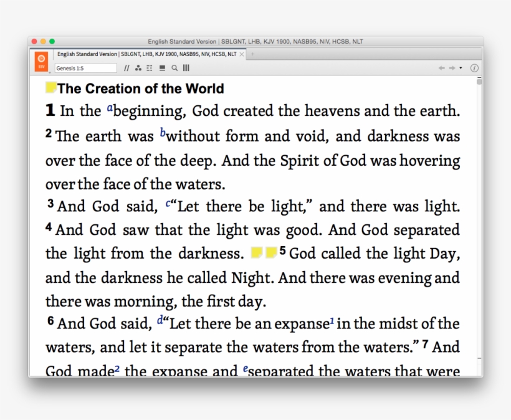The height and width of the screenshot is (420, 511).
Task: Open the history dropdown next to forward arrow
Action: (460, 69)
